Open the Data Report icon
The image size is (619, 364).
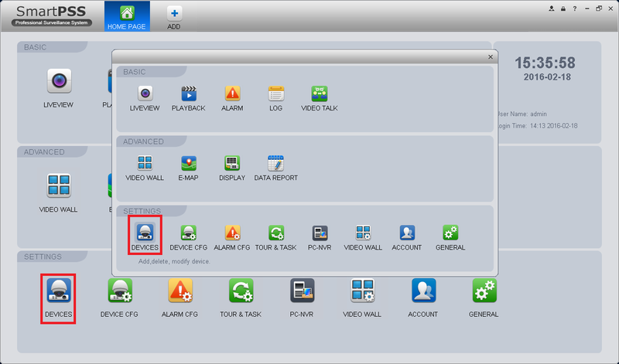(x=275, y=168)
